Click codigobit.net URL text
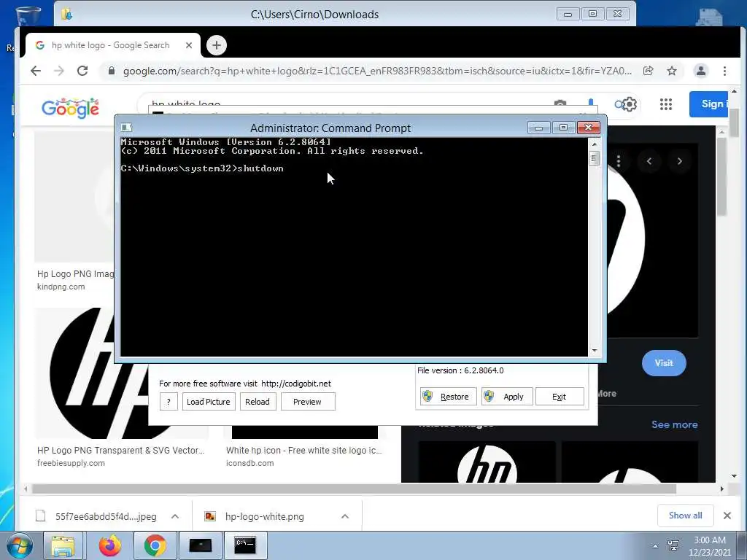 296,384
